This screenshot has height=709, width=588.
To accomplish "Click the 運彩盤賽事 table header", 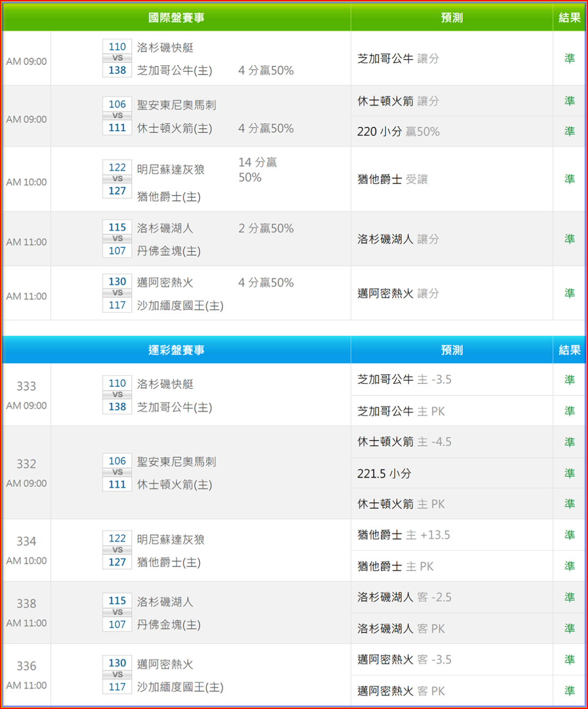I will pos(176,350).
